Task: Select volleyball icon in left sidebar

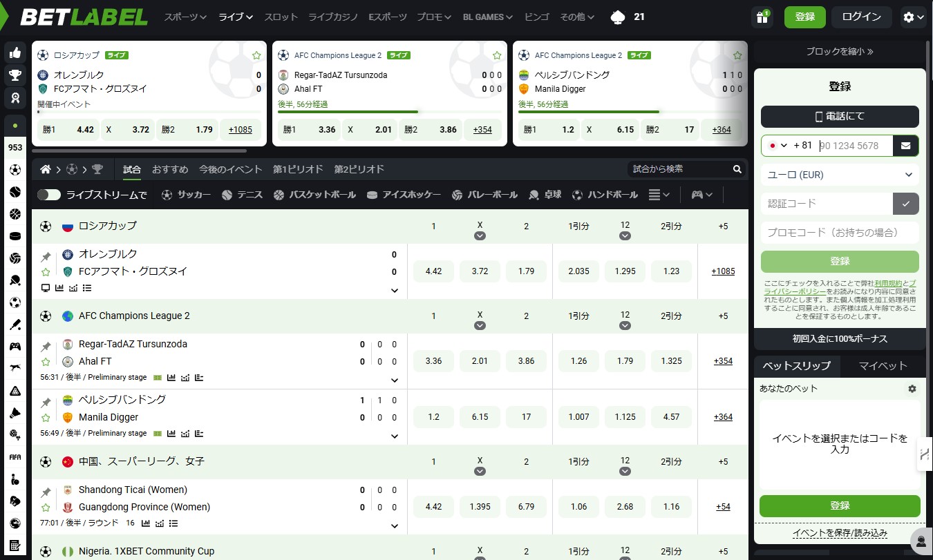Action: [15, 258]
